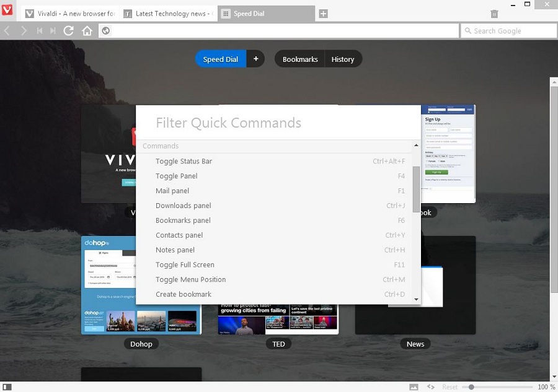
Task: Open the Facebook Sign Up speed dial thumbnail
Action: pos(448,154)
